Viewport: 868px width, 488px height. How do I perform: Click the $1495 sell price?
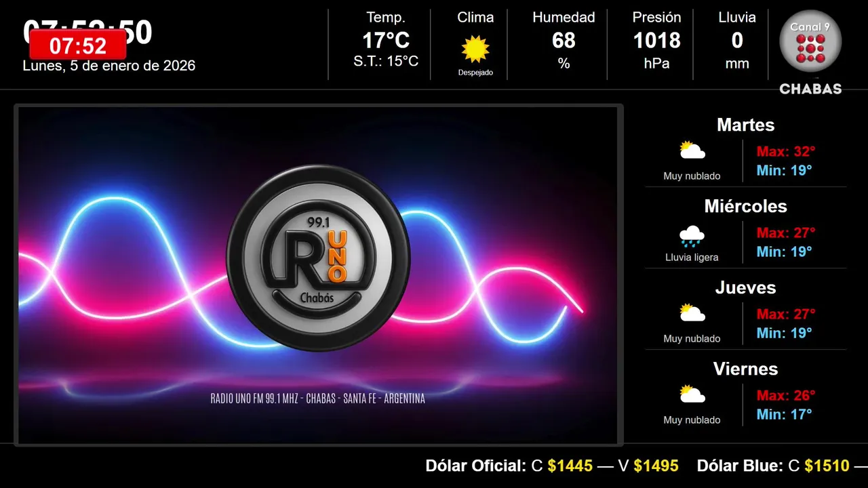click(x=656, y=466)
